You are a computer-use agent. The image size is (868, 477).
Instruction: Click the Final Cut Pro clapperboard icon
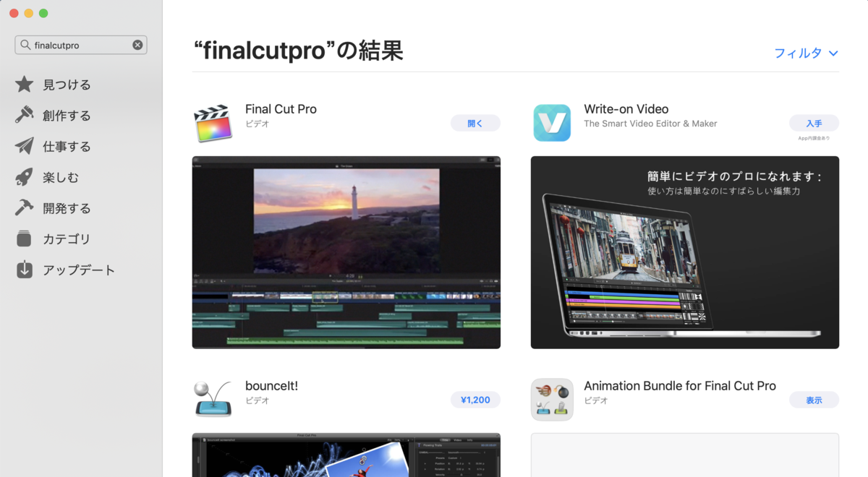click(213, 122)
